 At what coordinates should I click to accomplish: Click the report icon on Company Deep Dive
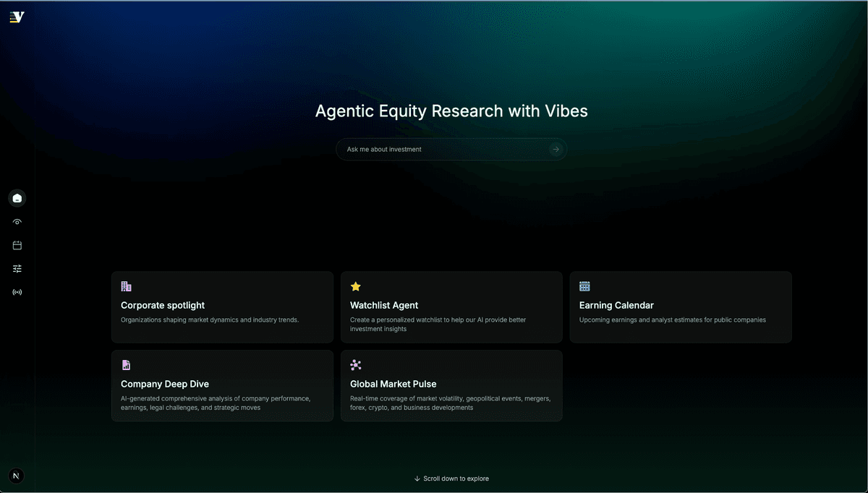pyautogui.click(x=126, y=365)
